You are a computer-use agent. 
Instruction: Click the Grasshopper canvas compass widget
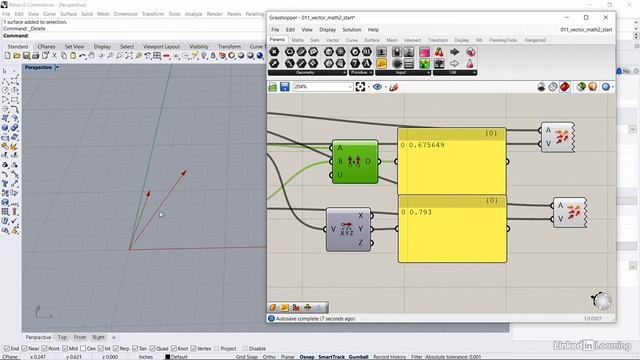click(x=601, y=301)
